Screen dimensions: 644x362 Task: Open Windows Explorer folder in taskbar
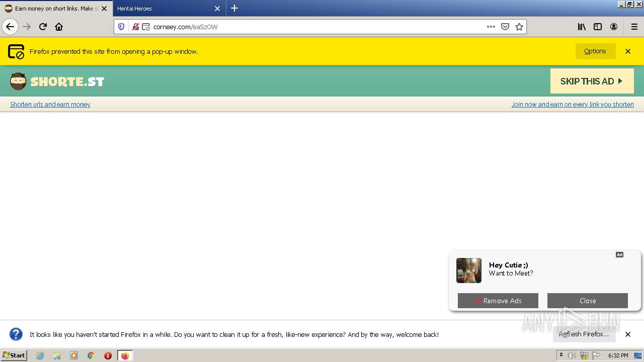(x=57, y=355)
